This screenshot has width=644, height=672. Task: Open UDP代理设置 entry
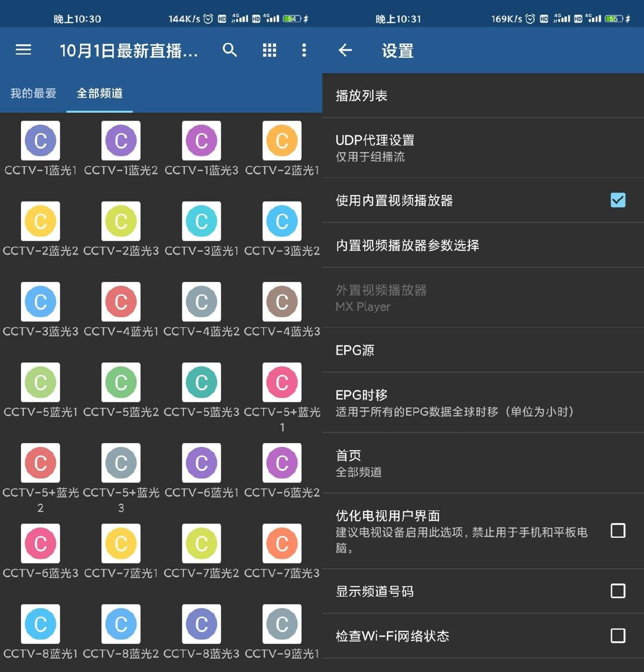click(483, 148)
